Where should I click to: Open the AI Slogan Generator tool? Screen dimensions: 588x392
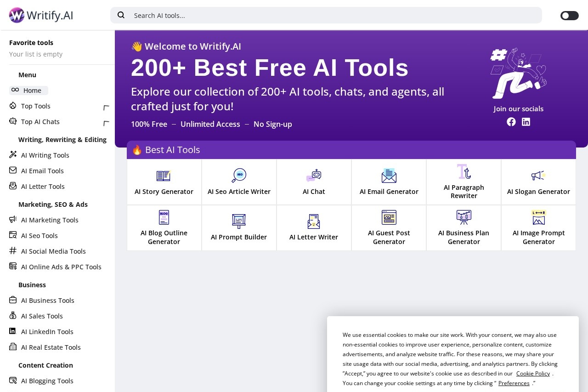click(538, 182)
